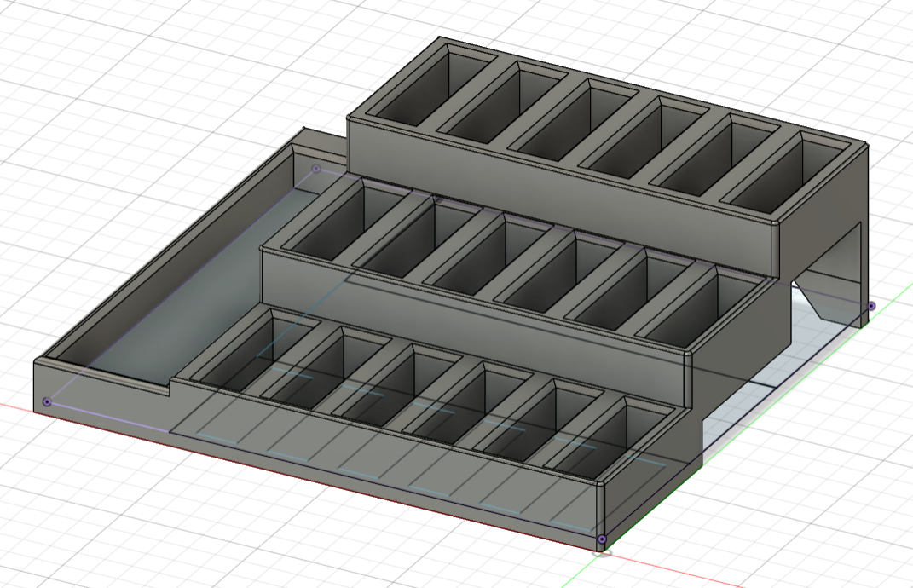The height and width of the screenshot is (588, 913).
Task: Select the rightmost pocket of the top tier
Action: click(x=786, y=175)
